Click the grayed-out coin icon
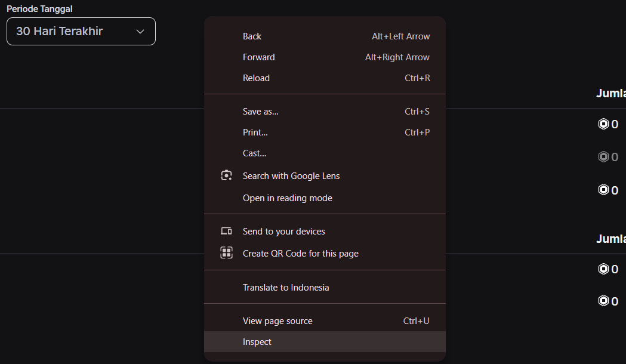626x364 pixels. click(602, 156)
